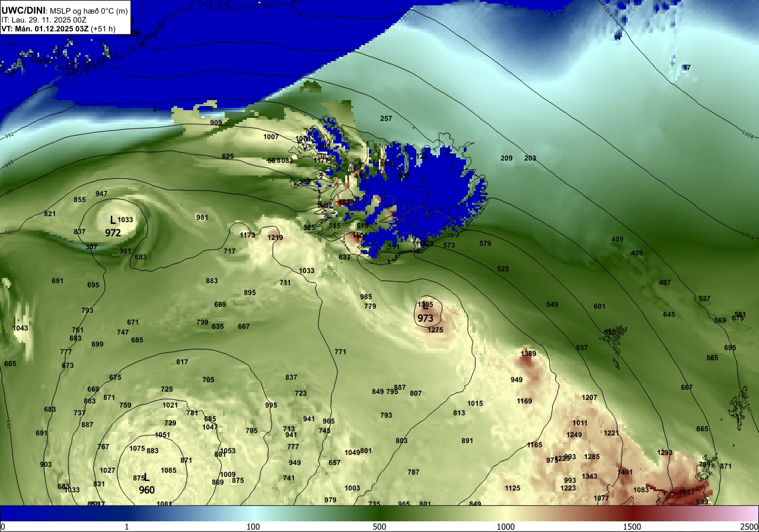
Task: Click the 203 height value
Action: pyautogui.click(x=530, y=158)
